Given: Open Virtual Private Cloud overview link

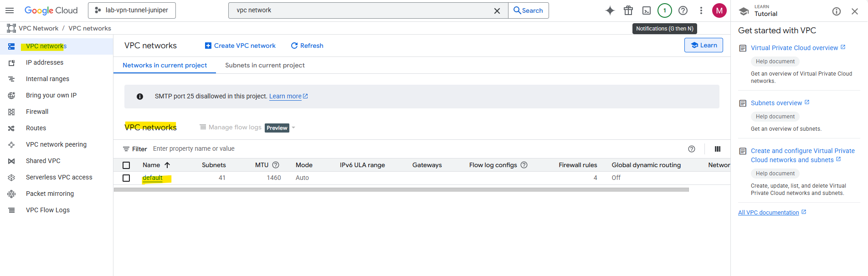Looking at the screenshot, I should 798,48.
